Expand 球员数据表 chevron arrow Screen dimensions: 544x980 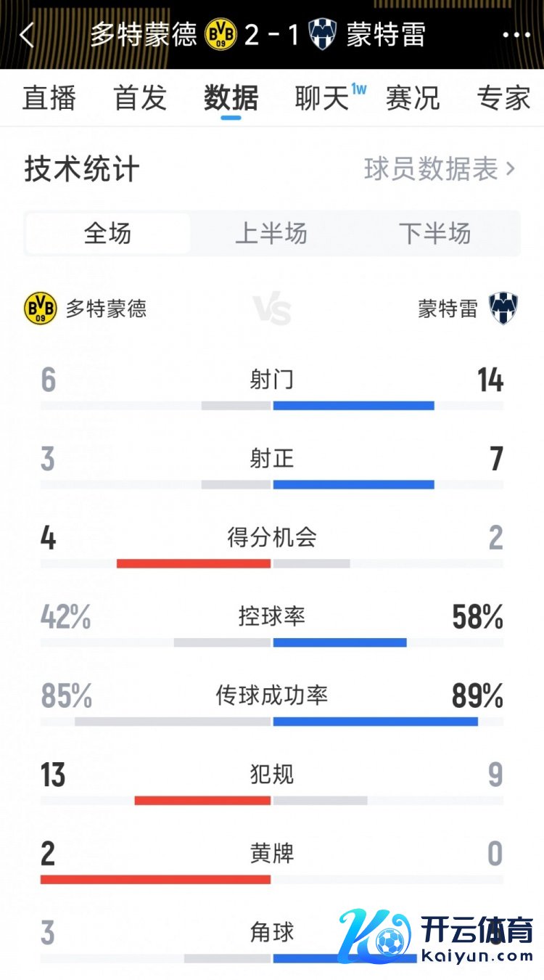click(x=511, y=169)
